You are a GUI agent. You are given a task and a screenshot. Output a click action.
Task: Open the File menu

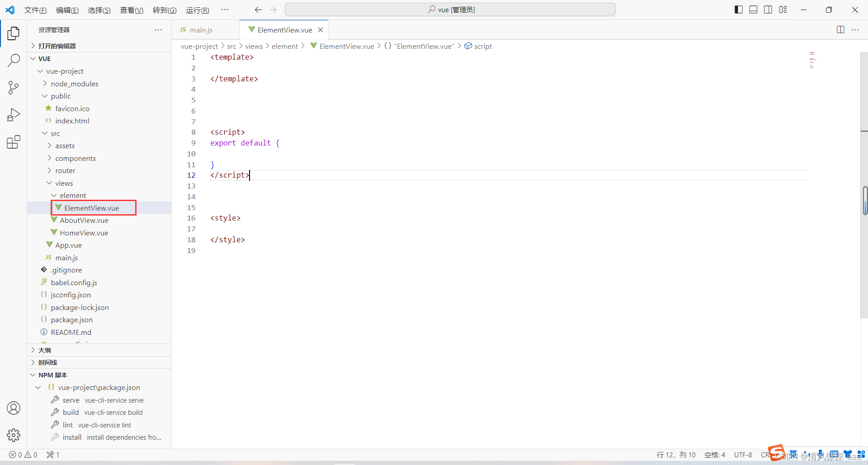point(35,10)
